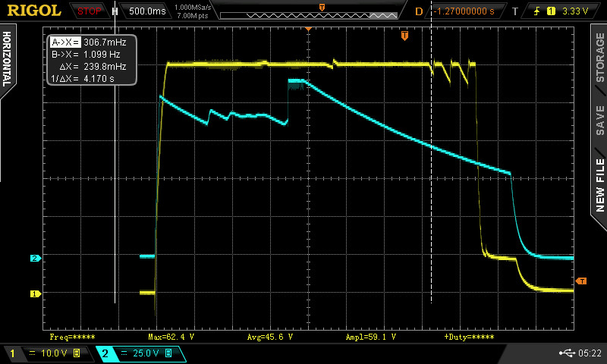Click channel 1 bandwidth limit B icon
This screenshot has height=364, width=607.
pos(77,353)
